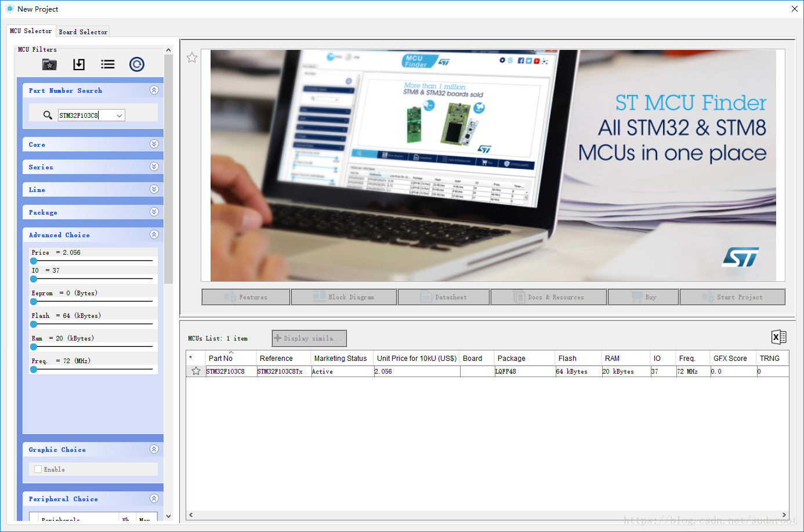This screenshot has width=804, height=532.
Task: Click the LQFP48 package cell
Action: click(x=524, y=371)
